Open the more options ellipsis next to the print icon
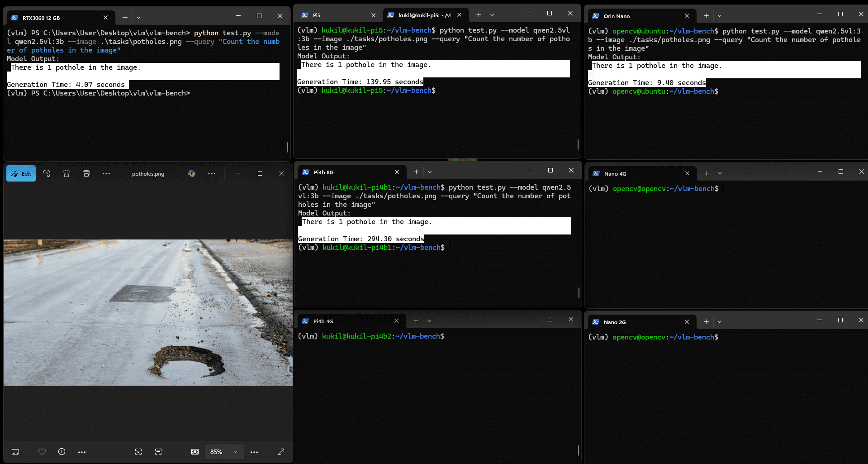The width and height of the screenshot is (868, 464). pyautogui.click(x=106, y=173)
